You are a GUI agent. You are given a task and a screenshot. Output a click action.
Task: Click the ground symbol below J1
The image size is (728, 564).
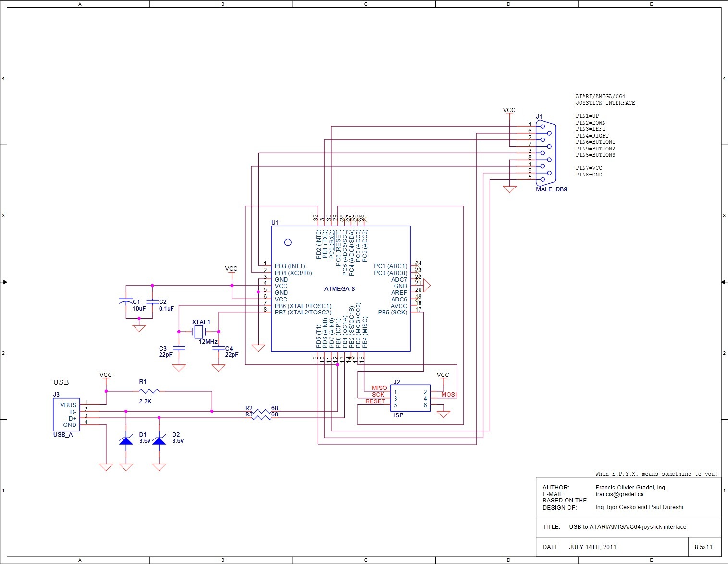pyautogui.click(x=509, y=189)
